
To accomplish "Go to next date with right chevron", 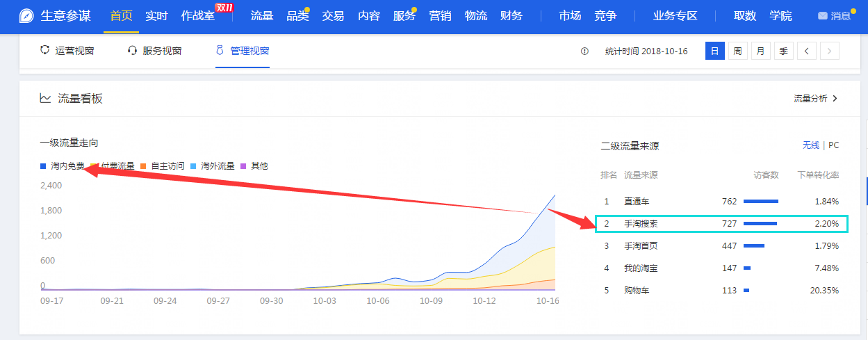I will (x=829, y=51).
